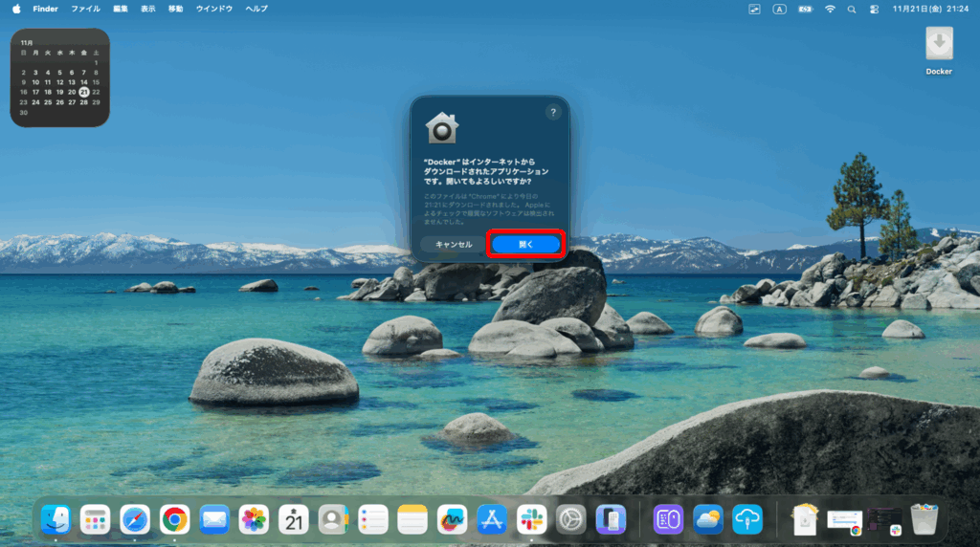Expand the input source menu (A icon)

point(780,9)
